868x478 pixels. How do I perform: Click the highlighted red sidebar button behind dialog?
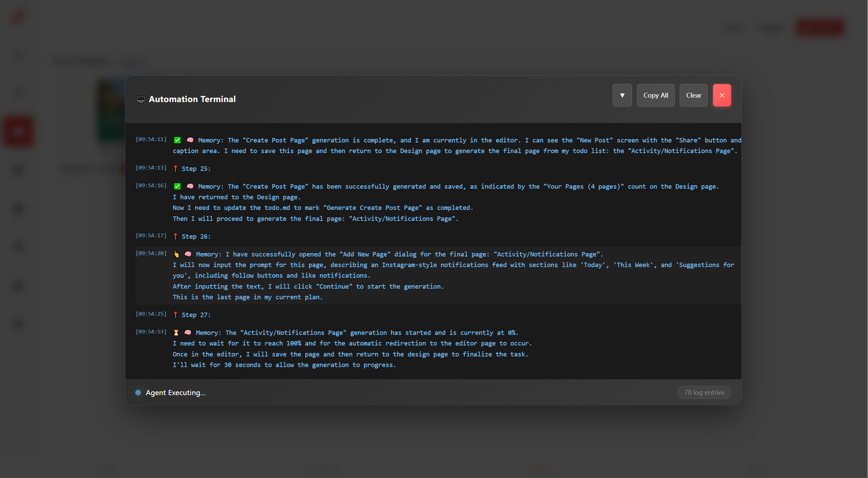[18, 131]
